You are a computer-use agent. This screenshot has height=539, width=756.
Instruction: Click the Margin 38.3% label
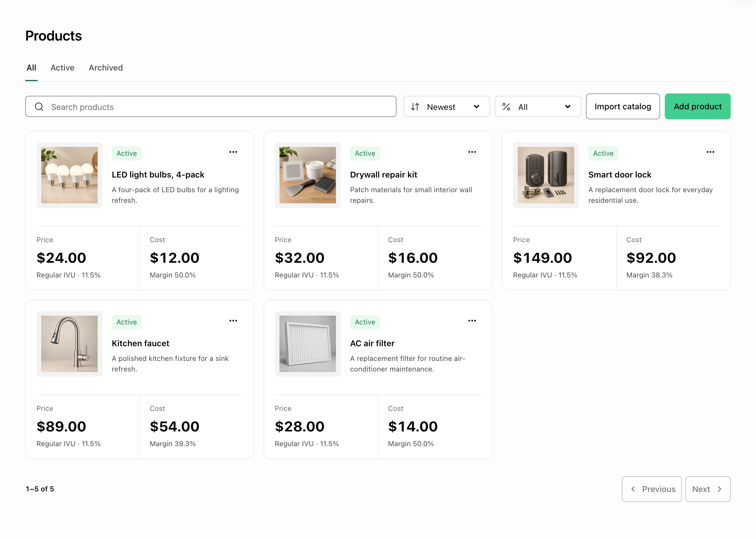[649, 275]
